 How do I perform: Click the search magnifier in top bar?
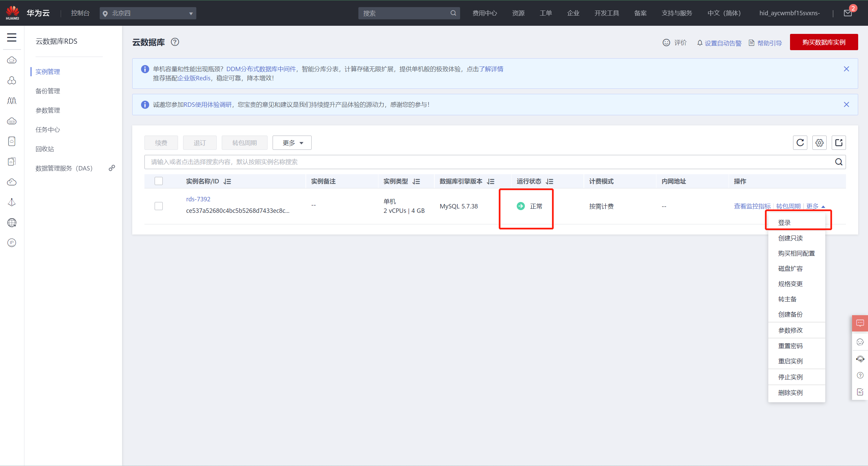click(453, 13)
